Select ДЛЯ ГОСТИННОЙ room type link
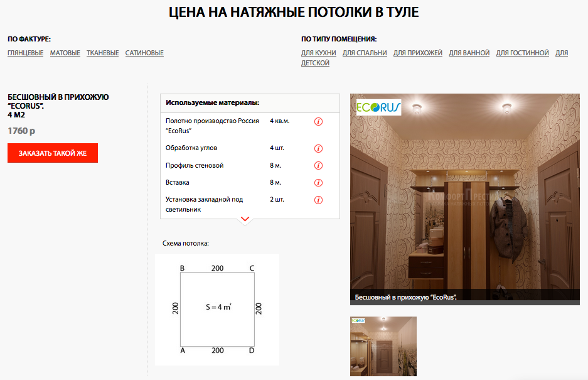The image size is (588, 380). (x=522, y=53)
